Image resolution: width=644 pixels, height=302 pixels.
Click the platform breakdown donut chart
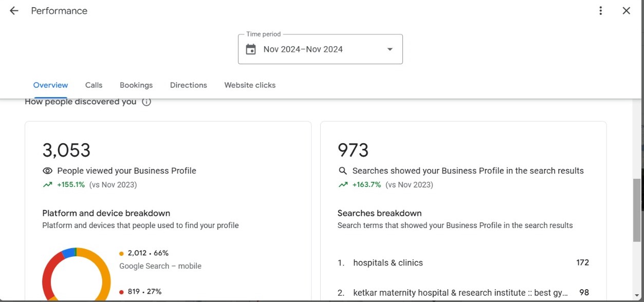(x=76, y=275)
